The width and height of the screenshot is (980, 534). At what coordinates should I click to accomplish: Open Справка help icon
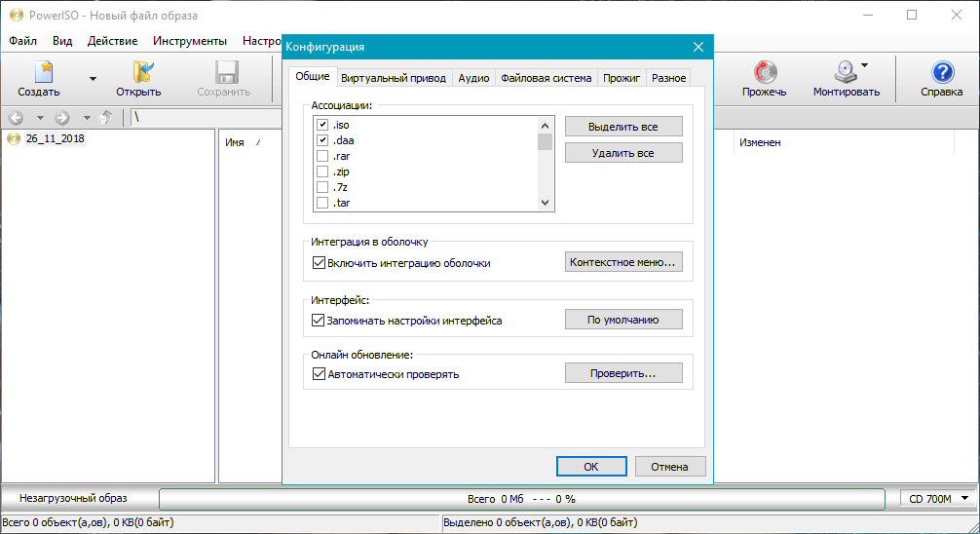(x=942, y=73)
